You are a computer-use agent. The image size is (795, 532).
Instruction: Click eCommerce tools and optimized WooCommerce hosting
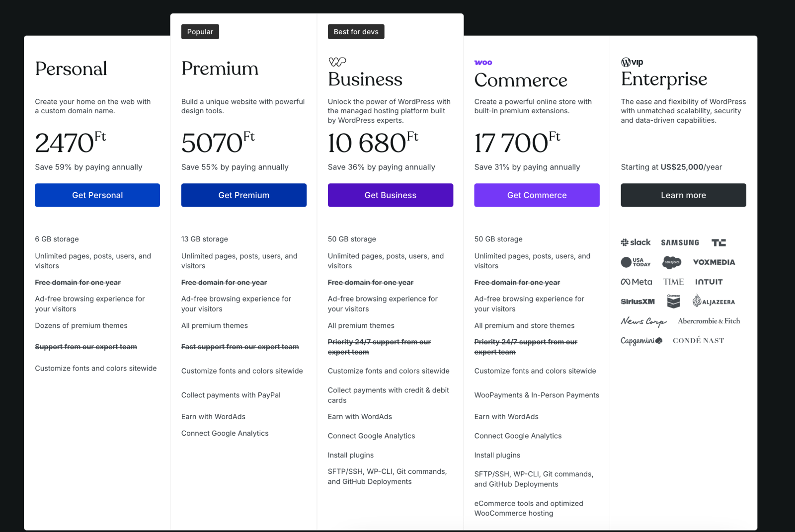click(x=529, y=508)
